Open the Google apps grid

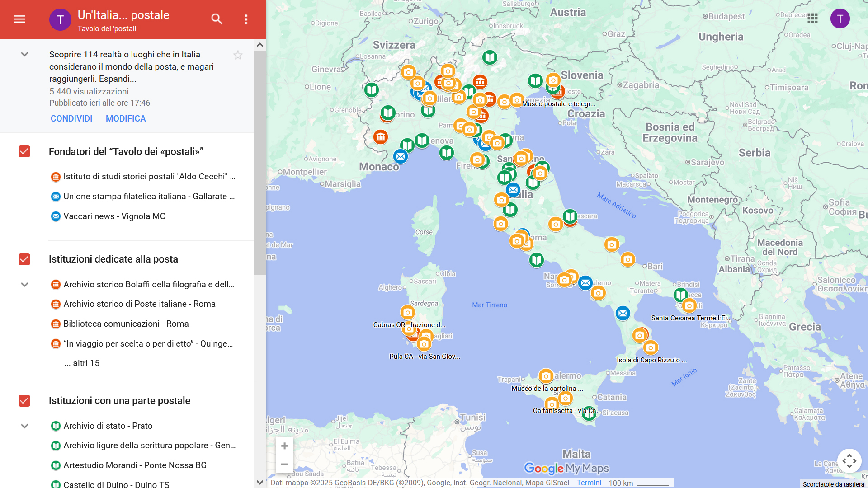point(812,19)
